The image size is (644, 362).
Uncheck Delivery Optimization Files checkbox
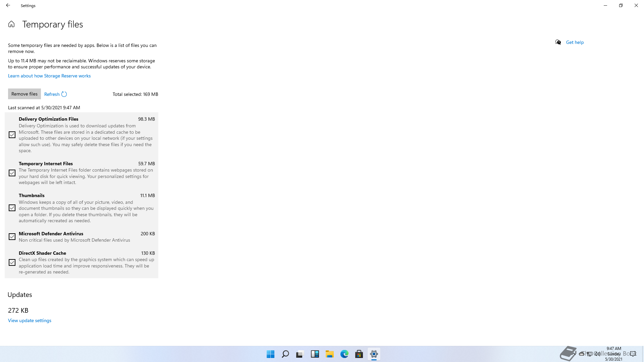point(12,135)
